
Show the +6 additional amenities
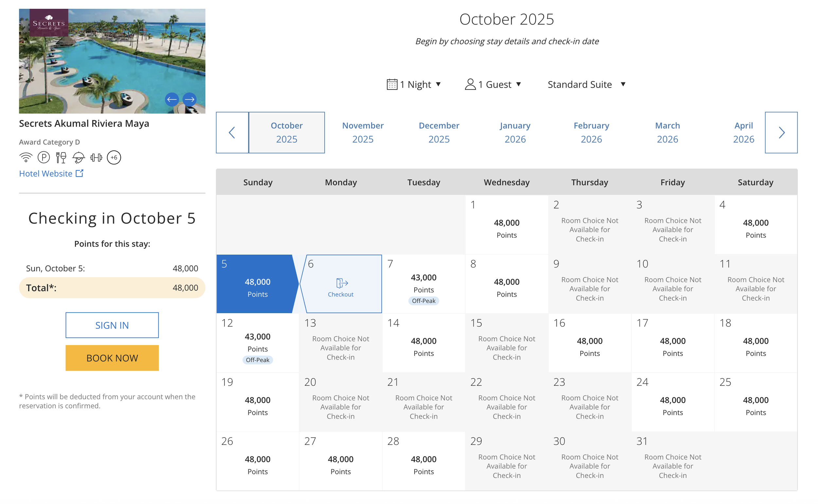114,157
